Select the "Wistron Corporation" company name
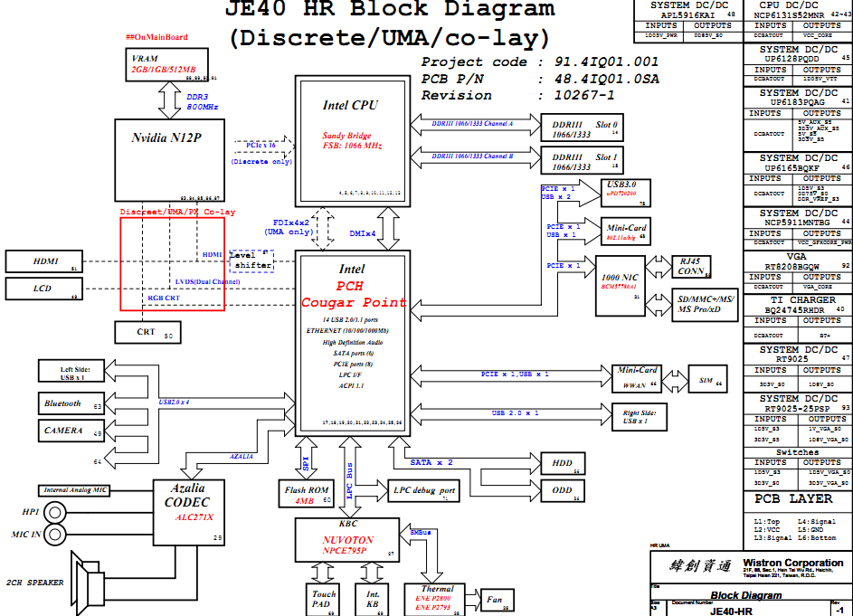 coord(793,563)
